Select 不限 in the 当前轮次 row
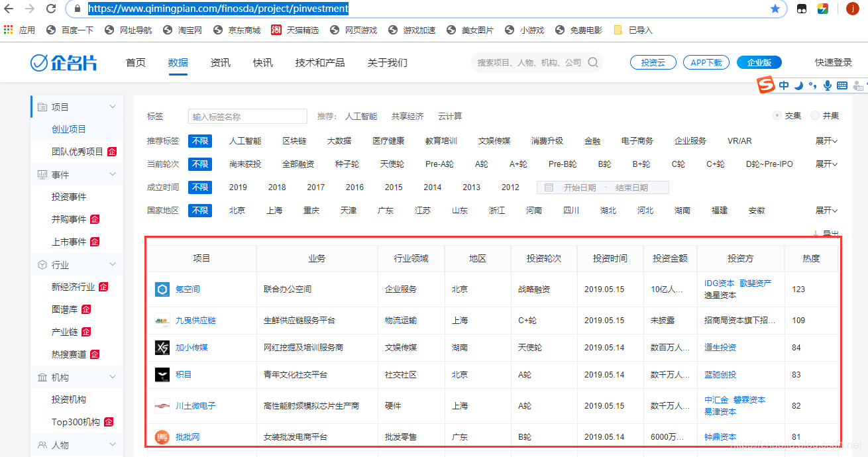The image size is (868, 457). [200, 164]
